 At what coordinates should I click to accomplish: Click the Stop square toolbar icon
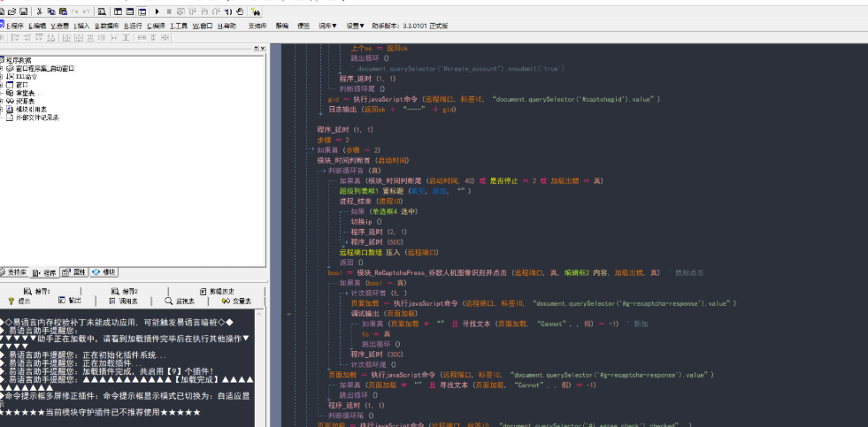point(169,11)
